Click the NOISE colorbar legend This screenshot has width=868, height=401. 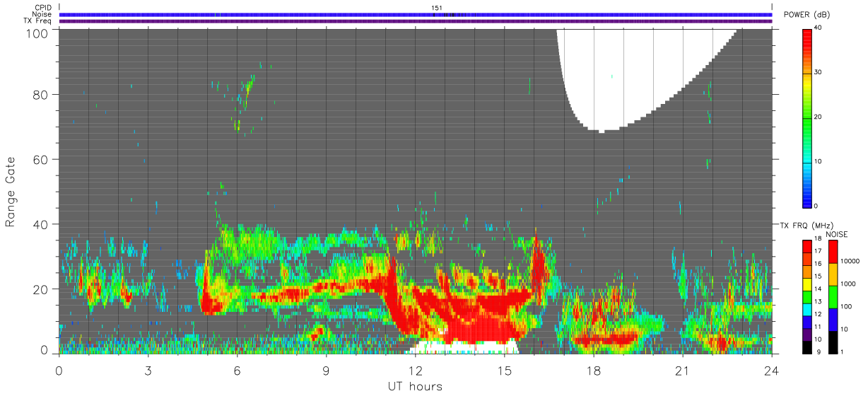point(833,297)
